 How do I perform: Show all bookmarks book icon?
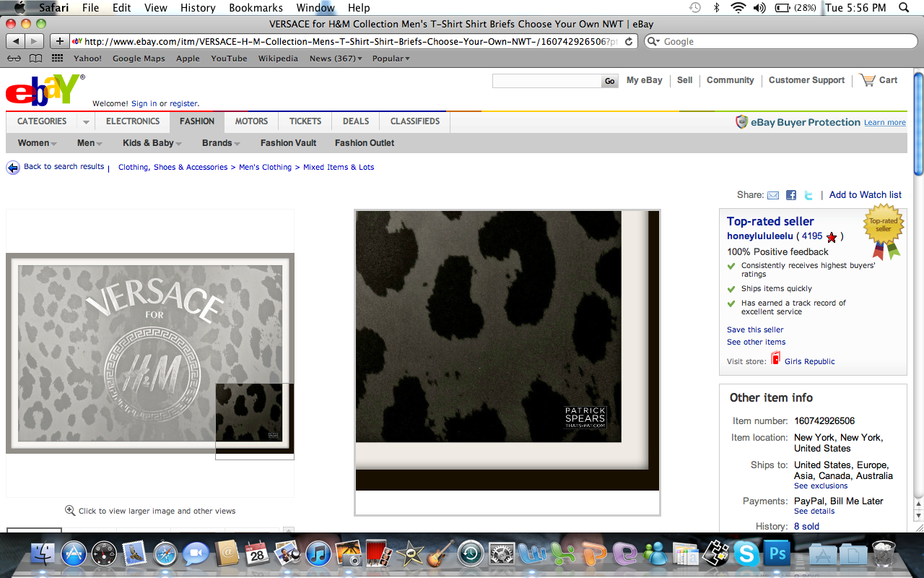(x=35, y=59)
